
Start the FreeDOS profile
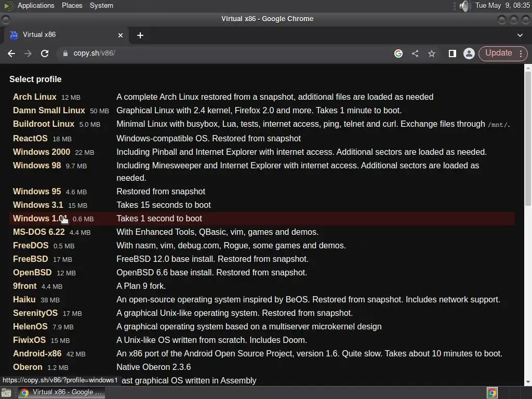(31, 245)
